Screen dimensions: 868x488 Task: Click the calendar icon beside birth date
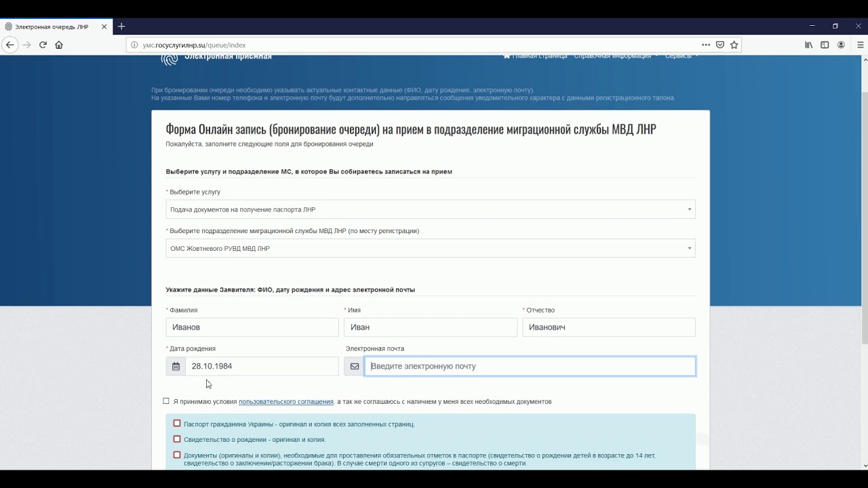pos(176,367)
